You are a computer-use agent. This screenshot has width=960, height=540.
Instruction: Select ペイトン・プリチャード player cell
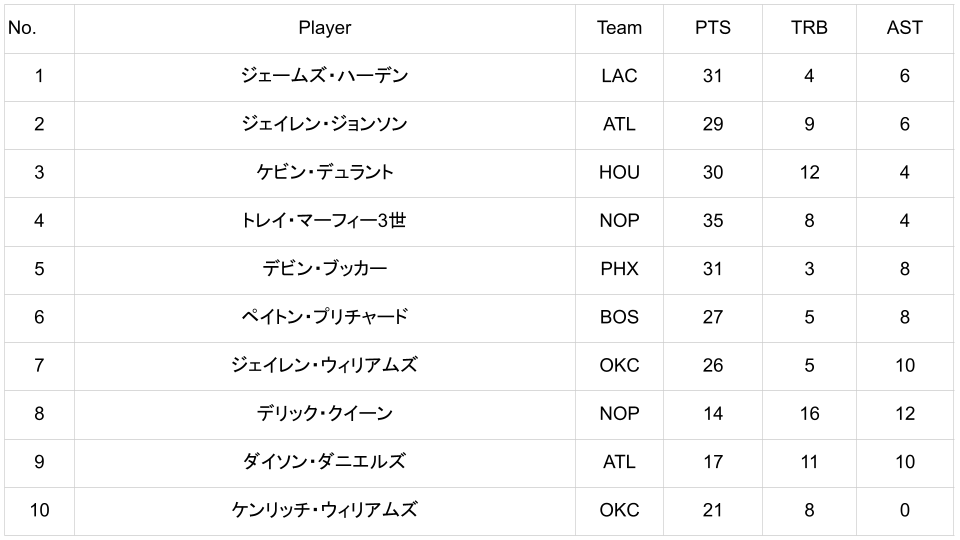tap(324, 317)
